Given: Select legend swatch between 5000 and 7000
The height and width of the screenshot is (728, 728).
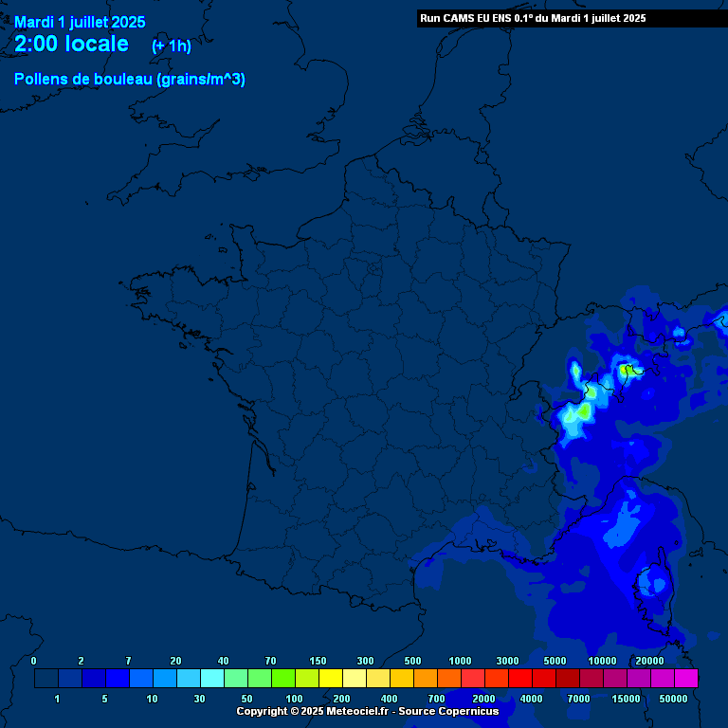Looking at the screenshot, I should click(568, 678).
